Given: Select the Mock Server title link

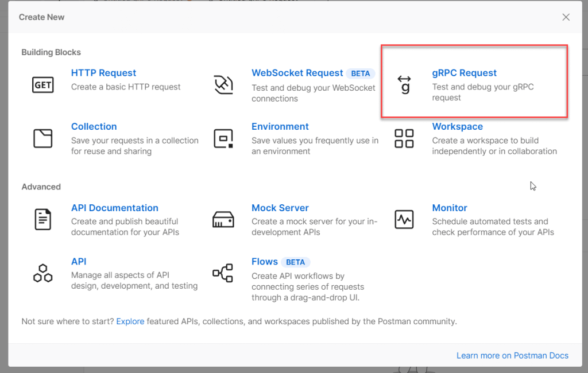Looking at the screenshot, I should (x=280, y=208).
